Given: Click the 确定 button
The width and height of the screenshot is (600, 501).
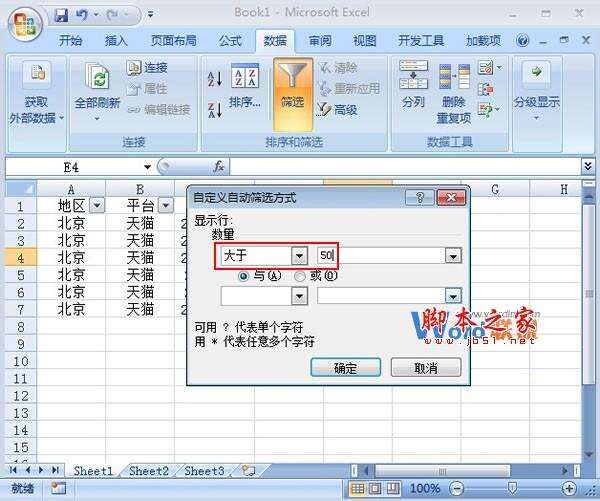Looking at the screenshot, I should click(346, 368).
